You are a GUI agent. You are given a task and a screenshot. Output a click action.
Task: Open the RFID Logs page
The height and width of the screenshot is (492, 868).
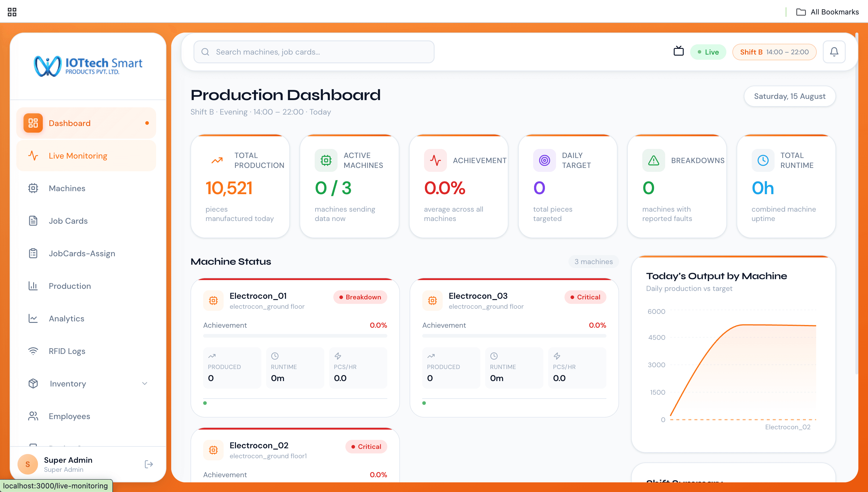(x=86, y=351)
